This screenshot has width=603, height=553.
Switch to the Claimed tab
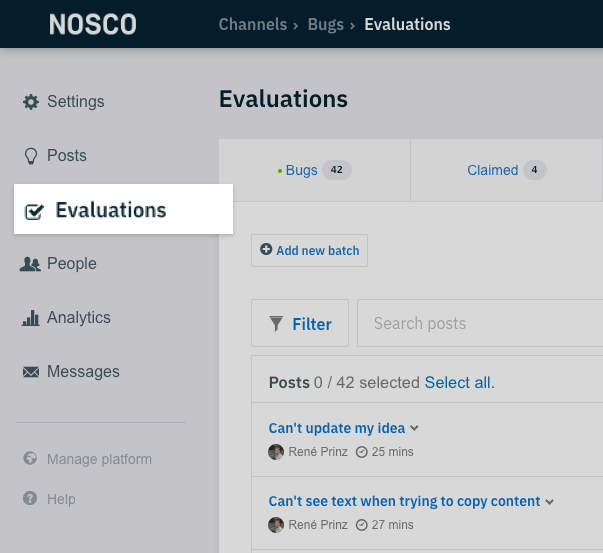tap(506, 170)
